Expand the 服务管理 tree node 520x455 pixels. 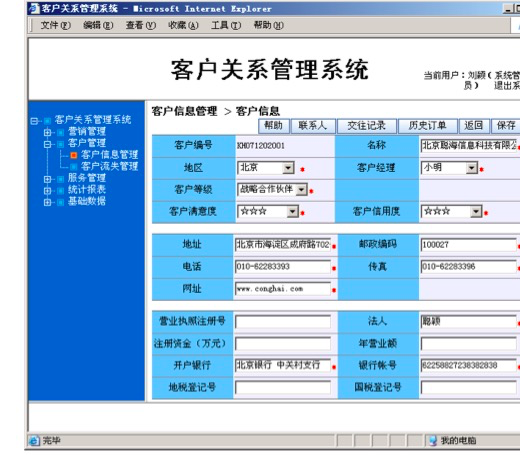pyautogui.click(x=47, y=179)
